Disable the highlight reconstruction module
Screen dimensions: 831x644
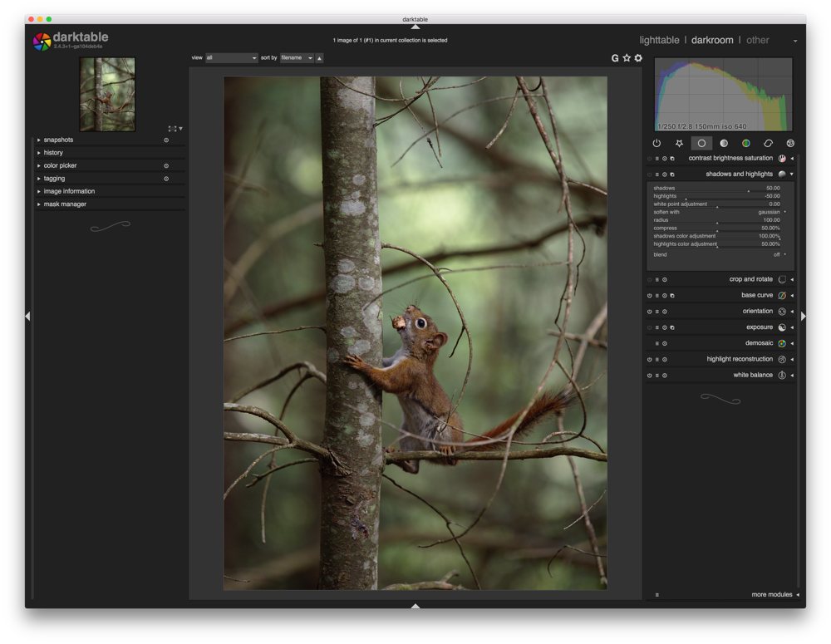650,359
